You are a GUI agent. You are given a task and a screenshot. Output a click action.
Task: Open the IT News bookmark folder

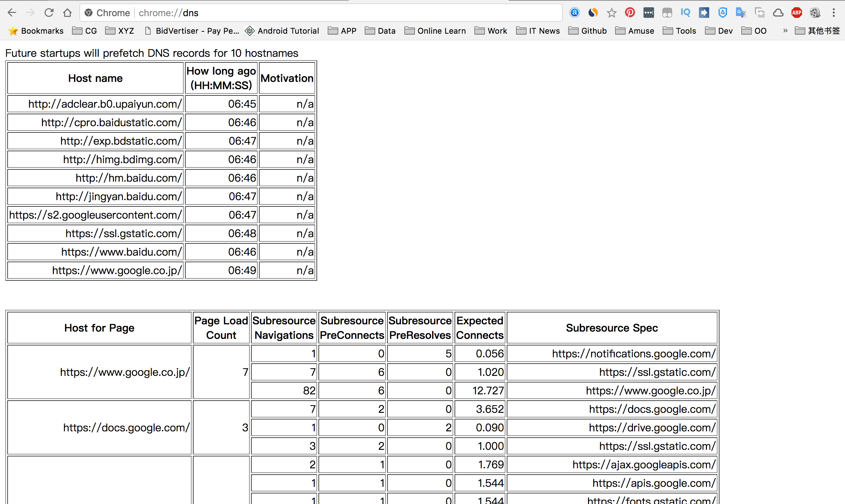pos(538,31)
